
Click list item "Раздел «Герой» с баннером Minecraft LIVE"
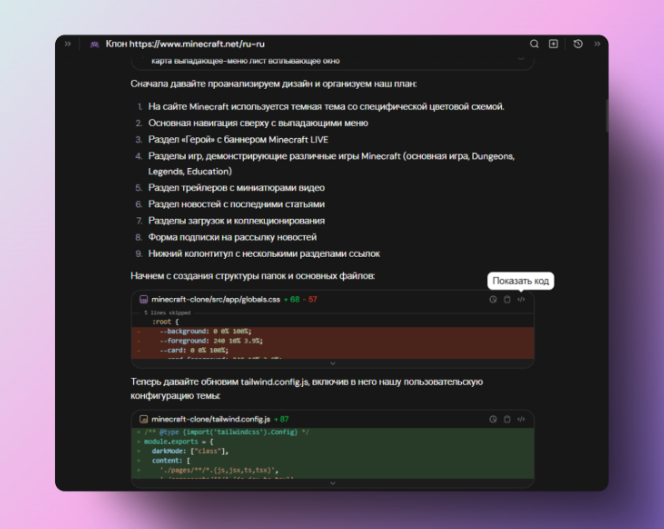pyautogui.click(x=238, y=140)
